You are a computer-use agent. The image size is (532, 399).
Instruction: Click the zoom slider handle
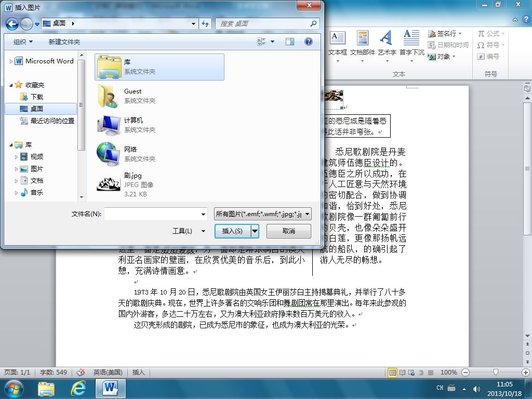point(496,373)
